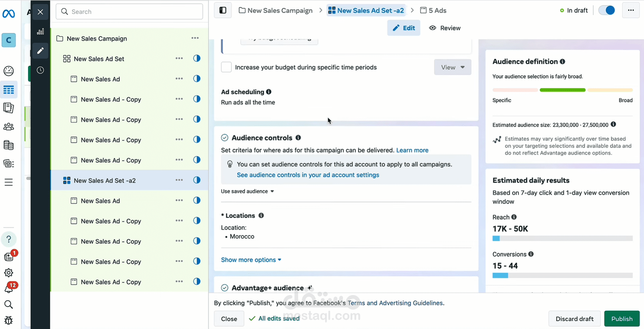The width and height of the screenshot is (644, 329).
Task: Open the billing stacked coins icon
Action: [x=8, y=145]
